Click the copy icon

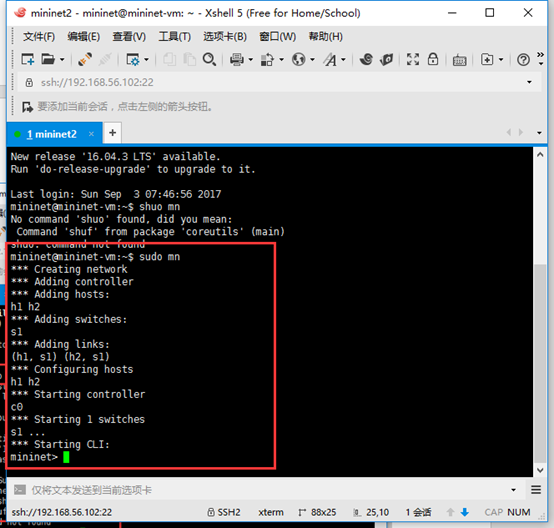169,59
